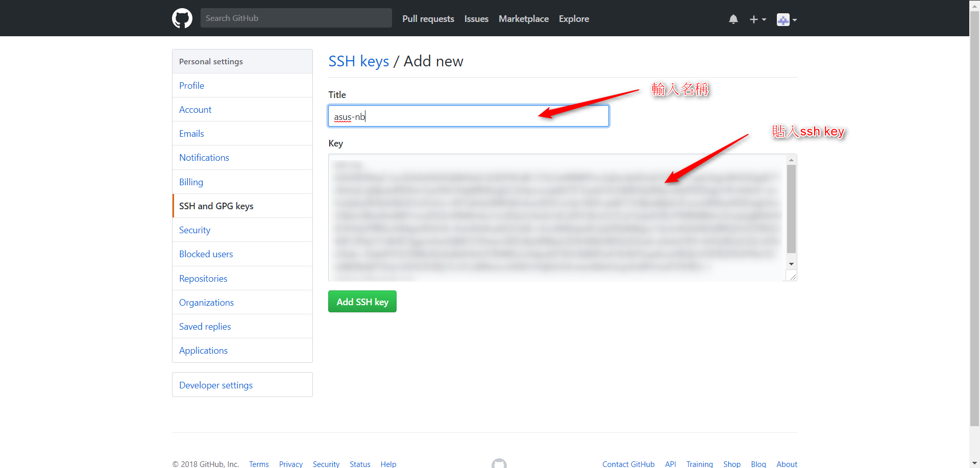The width and height of the screenshot is (980, 468).
Task: Go to Pull requests
Action: pyautogui.click(x=428, y=19)
